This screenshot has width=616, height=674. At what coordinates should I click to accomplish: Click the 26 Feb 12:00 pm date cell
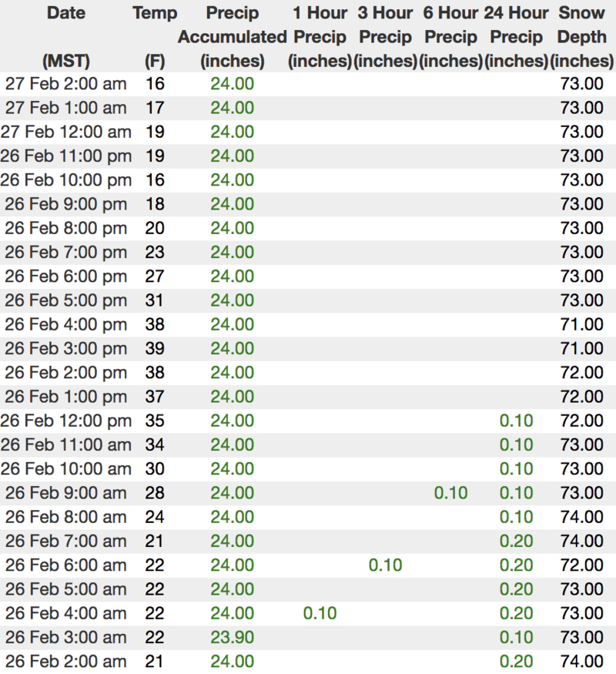pyautogui.click(x=65, y=421)
